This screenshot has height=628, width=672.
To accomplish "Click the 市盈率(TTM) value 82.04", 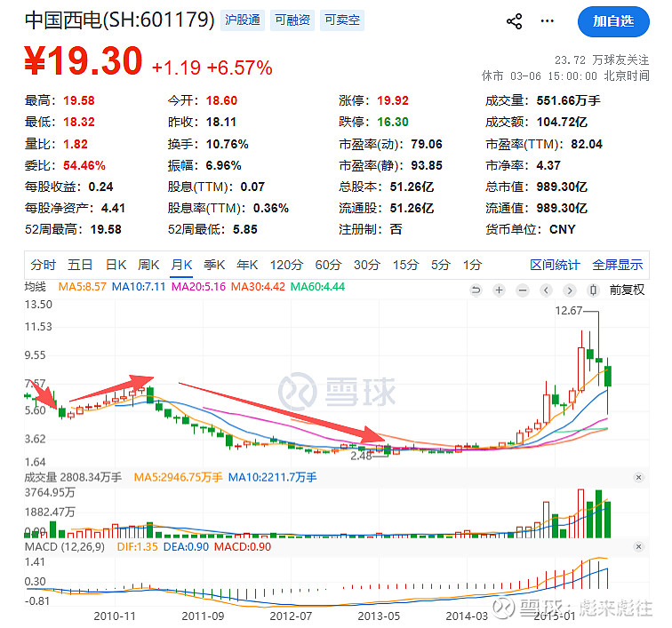I will [x=587, y=144].
